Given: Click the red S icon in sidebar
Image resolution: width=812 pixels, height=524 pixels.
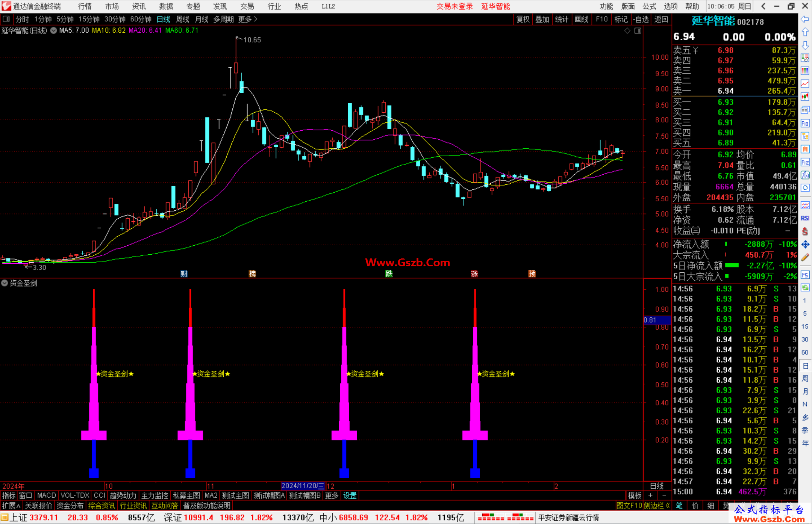Looking at the screenshot, I should point(805,231).
